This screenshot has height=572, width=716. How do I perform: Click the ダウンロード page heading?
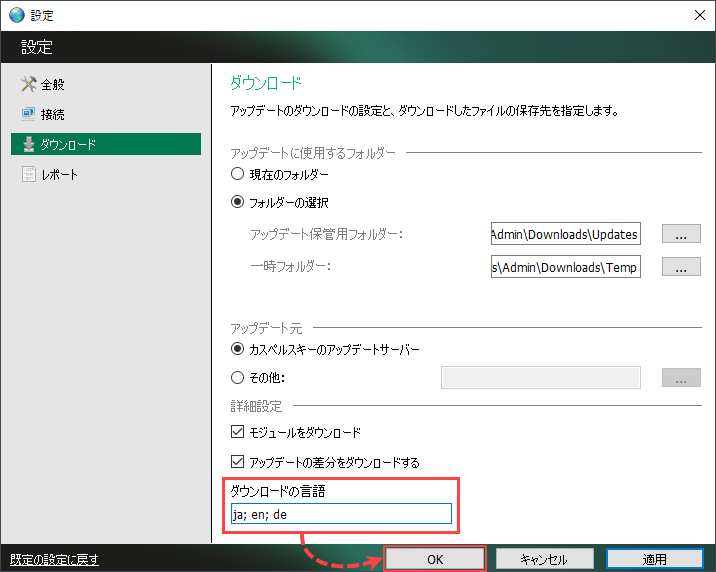point(266,83)
